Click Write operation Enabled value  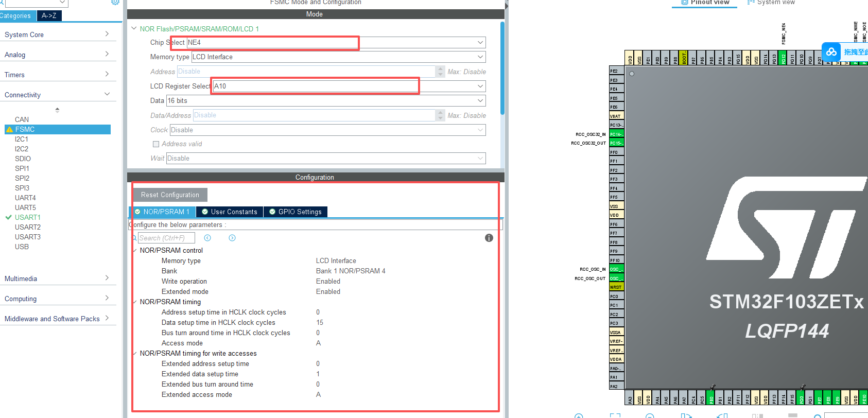click(328, 282)
